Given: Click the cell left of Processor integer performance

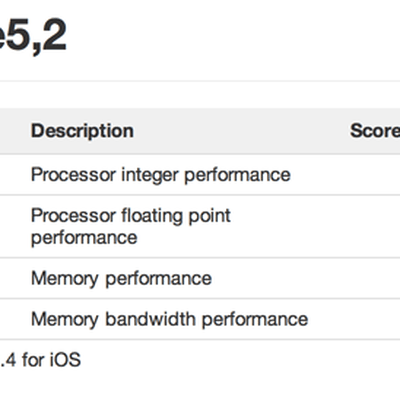Looking at the screenshot, I should (x=13, y=175).
